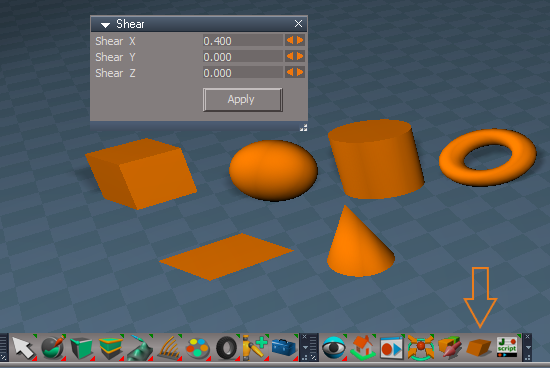Select the orange sheared cube tool
Image resolution: width=550 pixels, height=368 pixels.
[478, 347]
